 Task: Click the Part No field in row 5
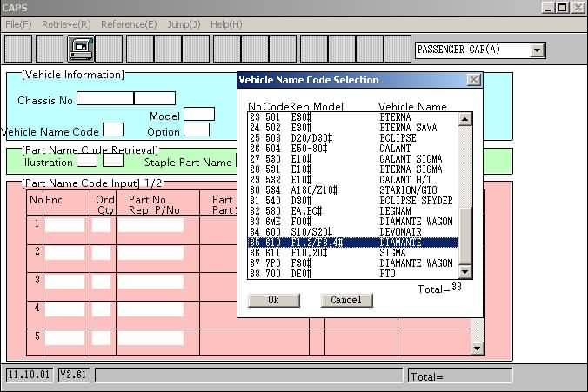coord(151,338)
